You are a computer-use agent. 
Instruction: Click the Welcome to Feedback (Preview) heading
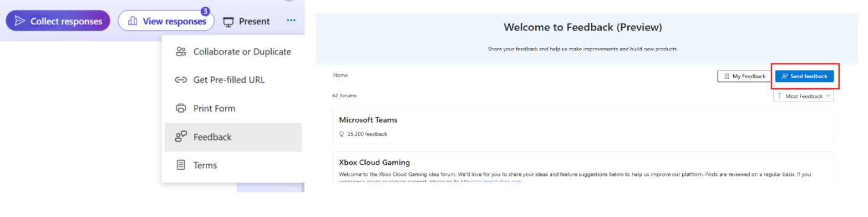tap(583, 27)
